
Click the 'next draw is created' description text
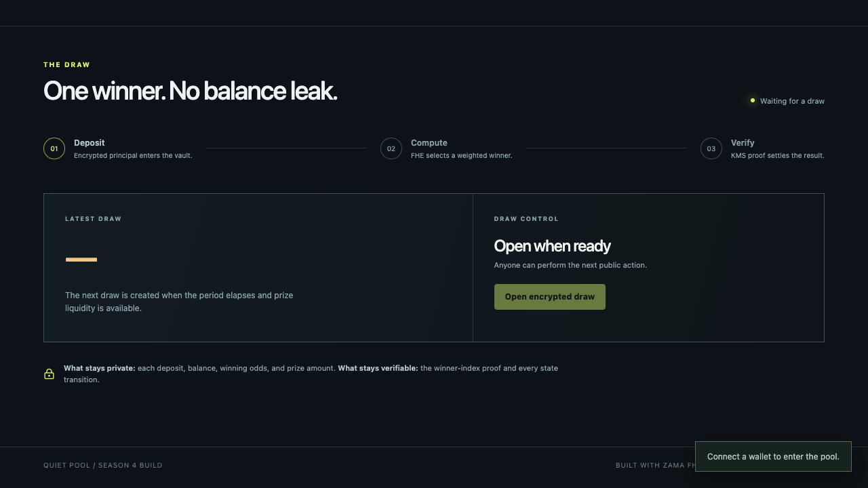[179, 302]
